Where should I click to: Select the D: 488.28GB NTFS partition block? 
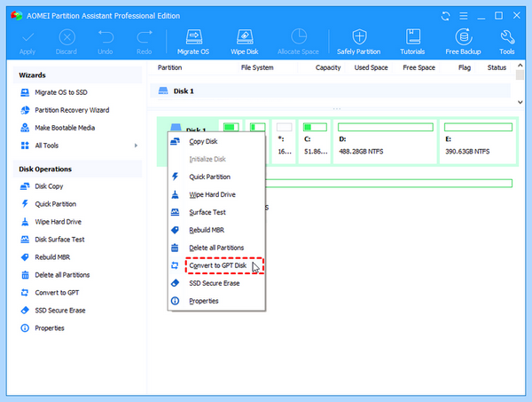pyautogui.click(x=385, y=141)
